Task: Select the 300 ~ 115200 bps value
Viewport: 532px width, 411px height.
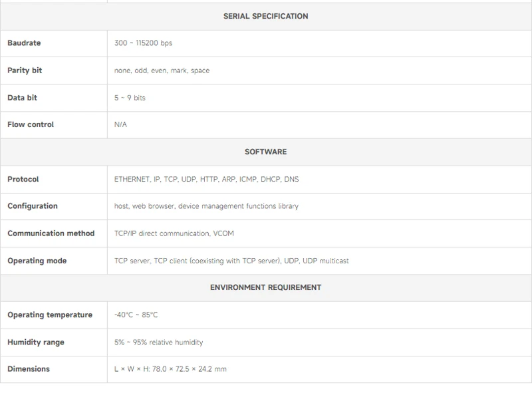Action: pos(143,43)
